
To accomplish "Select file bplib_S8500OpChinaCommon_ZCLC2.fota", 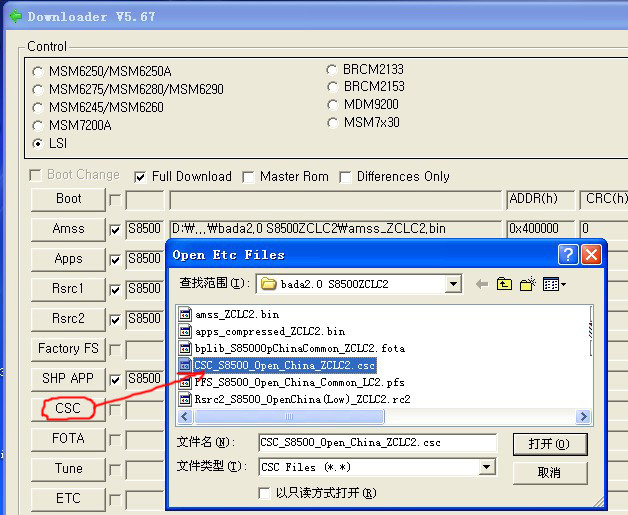I will 300,348.
